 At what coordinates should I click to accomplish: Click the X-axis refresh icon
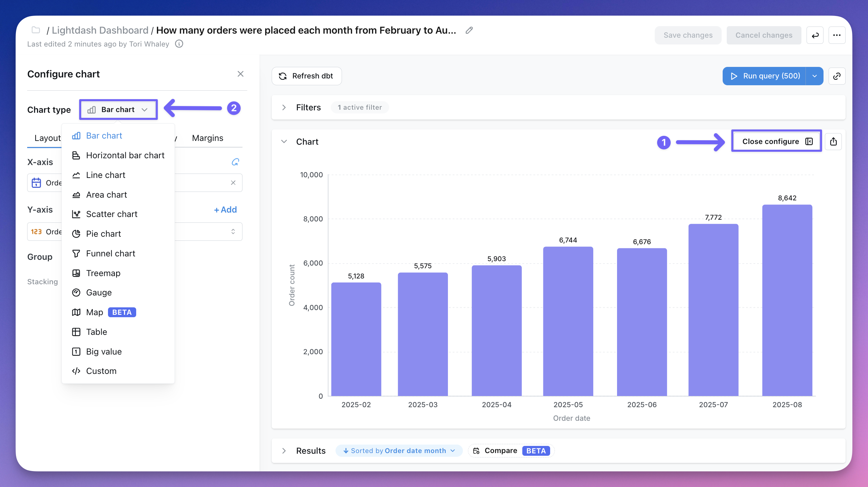235,162
